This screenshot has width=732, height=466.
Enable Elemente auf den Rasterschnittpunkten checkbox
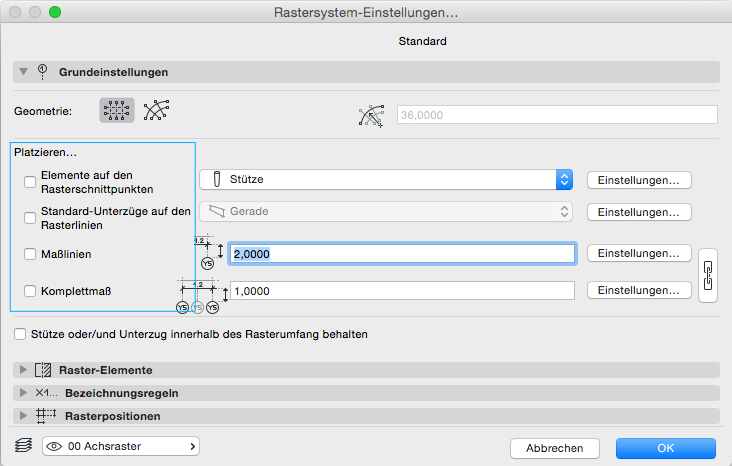[x=29, y=181]
